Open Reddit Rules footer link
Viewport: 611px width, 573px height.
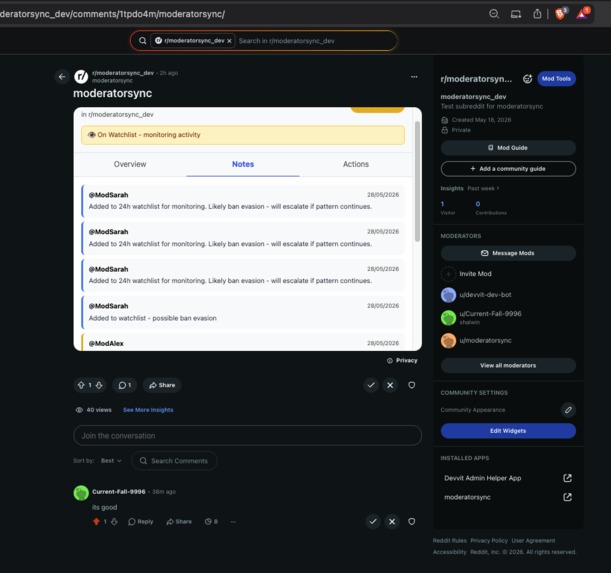[x=449, y=541]
